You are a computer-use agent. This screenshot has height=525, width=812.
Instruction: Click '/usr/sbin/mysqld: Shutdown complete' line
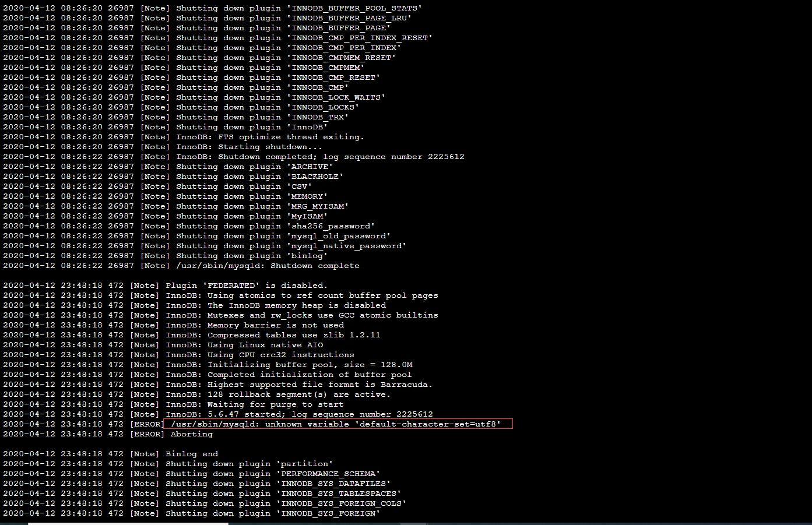click(181, 266)
